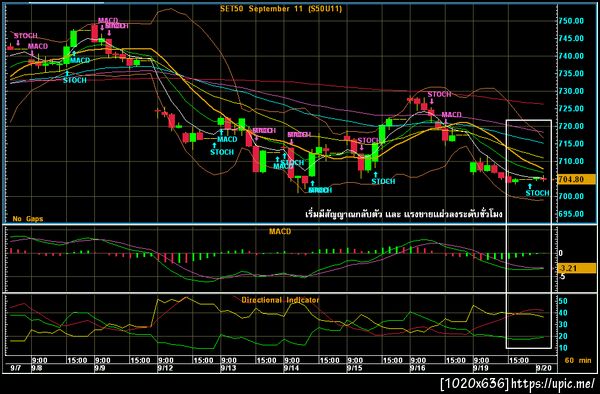This screenshot has height=394, width=600.
Task: Click the cyan STOCH signal under the last candle
Action: [x=537, y=193]
